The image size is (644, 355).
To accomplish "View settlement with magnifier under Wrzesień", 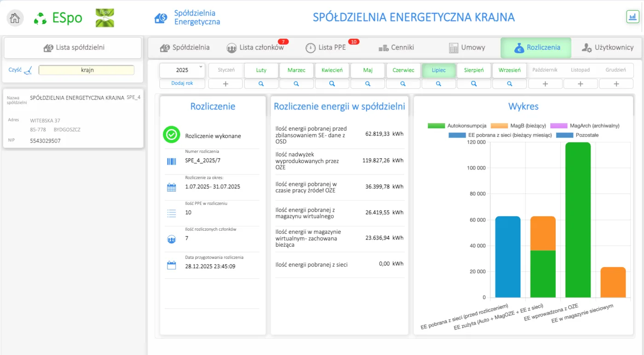I will [510, 84].
